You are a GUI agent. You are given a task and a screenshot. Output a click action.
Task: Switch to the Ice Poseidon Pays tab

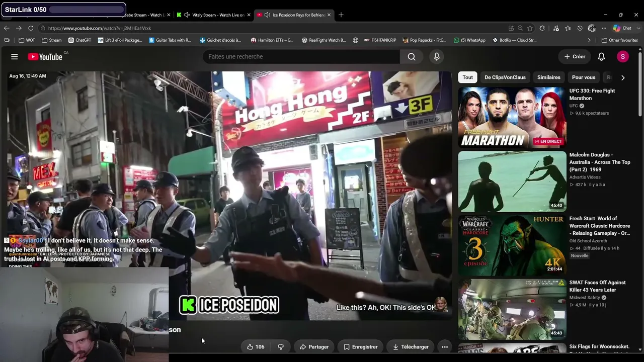(294, 15)
